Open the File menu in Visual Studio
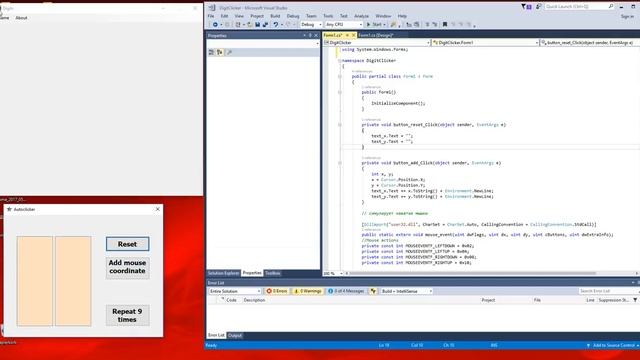This screenshot has height=360, width=640. point(211,16)
